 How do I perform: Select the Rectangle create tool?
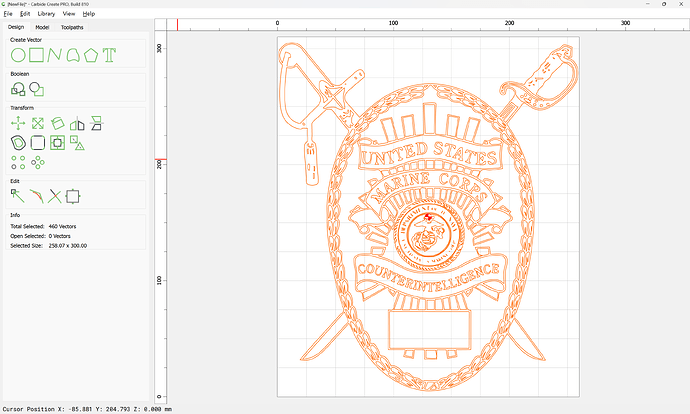(x=37, y=55)
